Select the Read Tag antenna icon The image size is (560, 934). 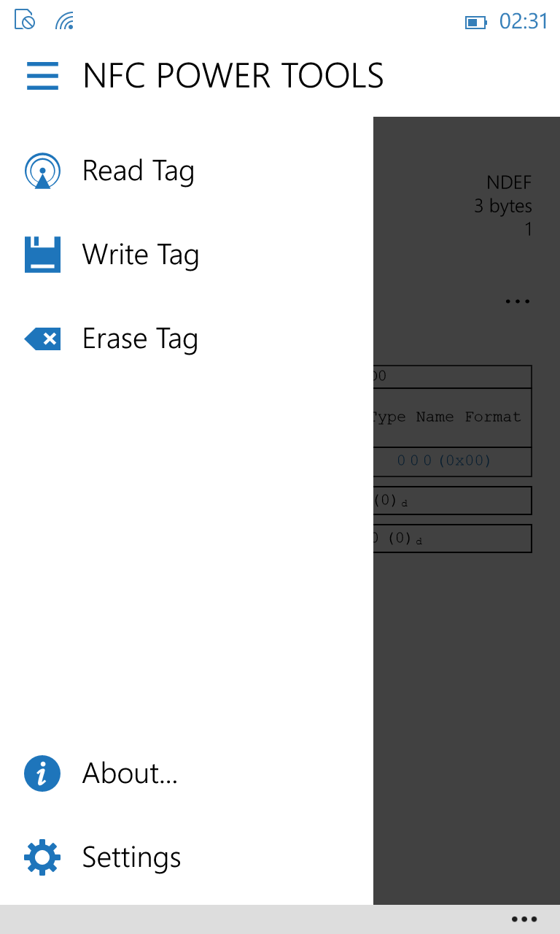[42, 170]
